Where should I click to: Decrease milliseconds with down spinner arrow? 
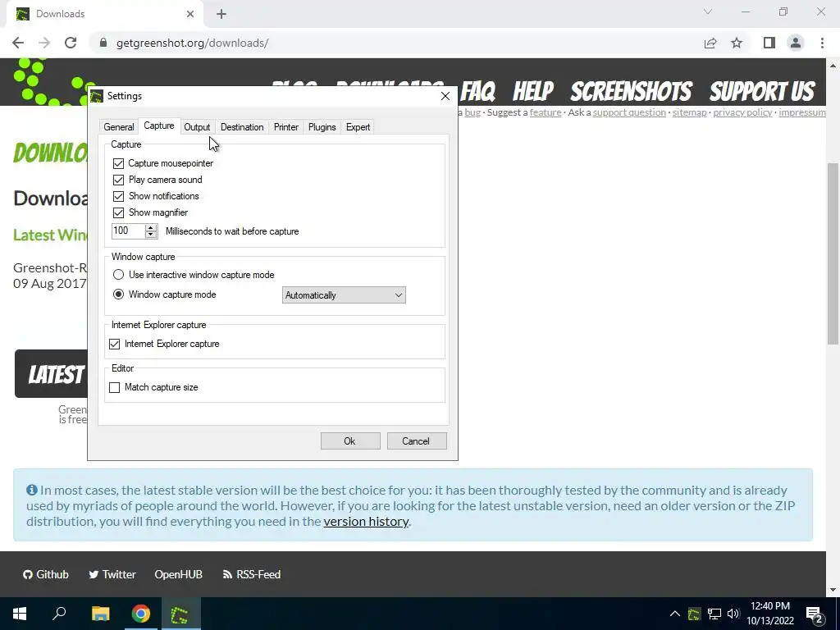[x=151, y=235]
